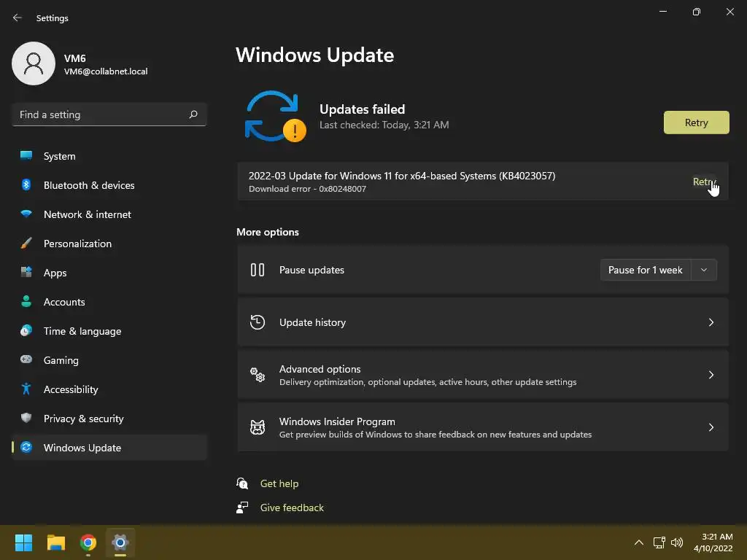The image size is (747, 560).
Task: Open Windows Insider Program chevron
Action: [711, 427]
